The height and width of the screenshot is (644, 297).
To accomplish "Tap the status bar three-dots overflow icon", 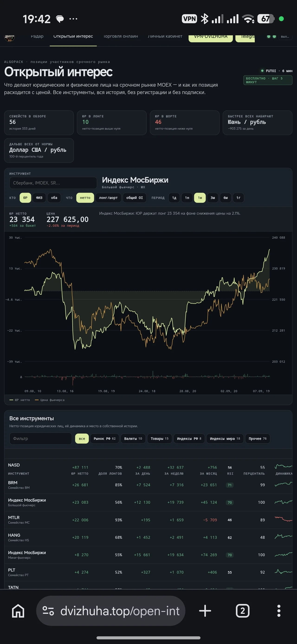I will point(73,19).
